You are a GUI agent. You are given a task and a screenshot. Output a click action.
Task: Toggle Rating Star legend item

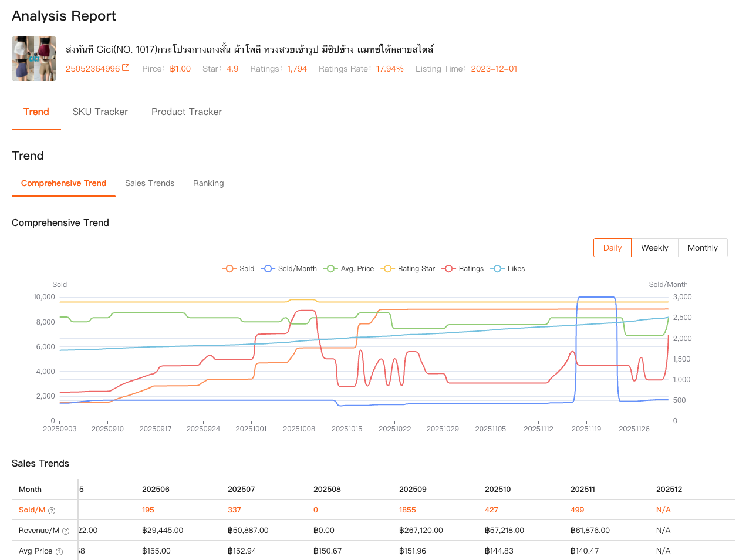click(x=387, y=269)
